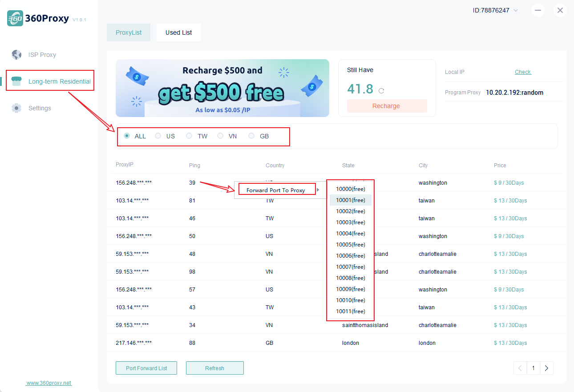Image resolution: width=574 pixels, height=392 pixels.
Task: Go to the previous page arrow
Action: (520, 368)
